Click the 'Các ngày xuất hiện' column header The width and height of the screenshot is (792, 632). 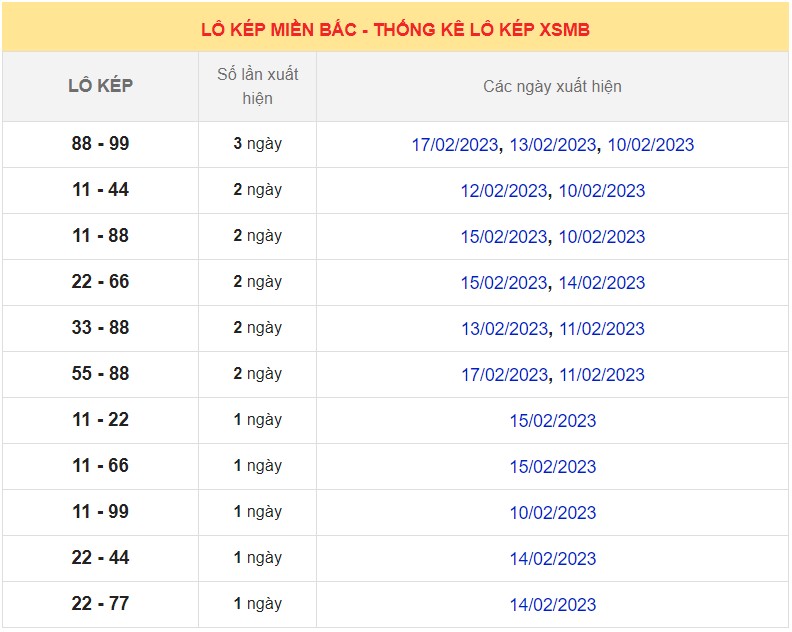pos(552,87)
